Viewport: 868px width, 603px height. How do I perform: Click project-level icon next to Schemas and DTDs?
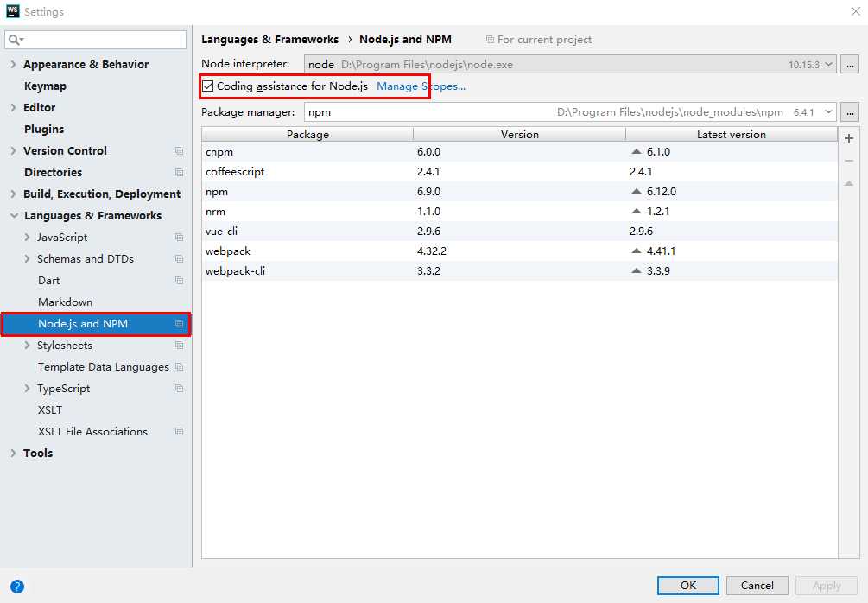point(179,258)
